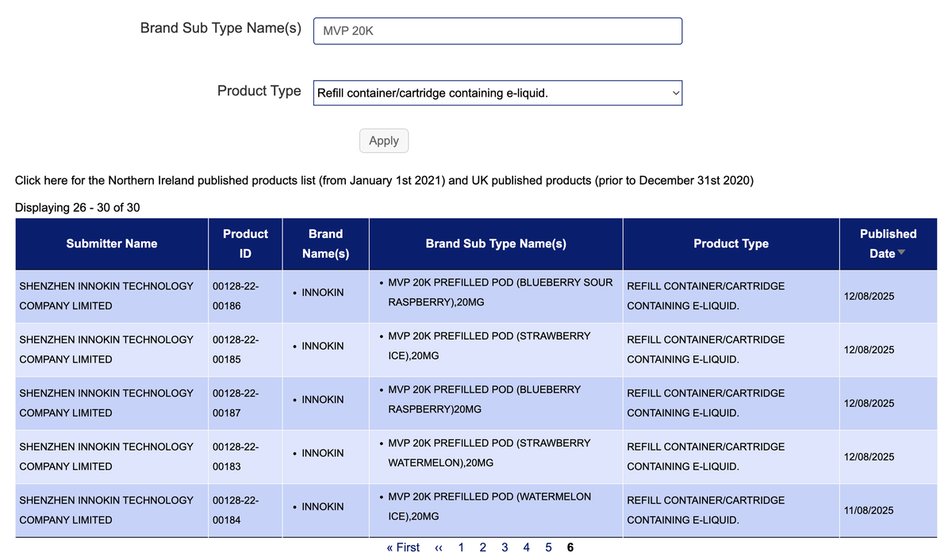The image size is (952, 560).
Task: Click submitter name in 00128-22-00186 row
Action: (x=106, y=296)
